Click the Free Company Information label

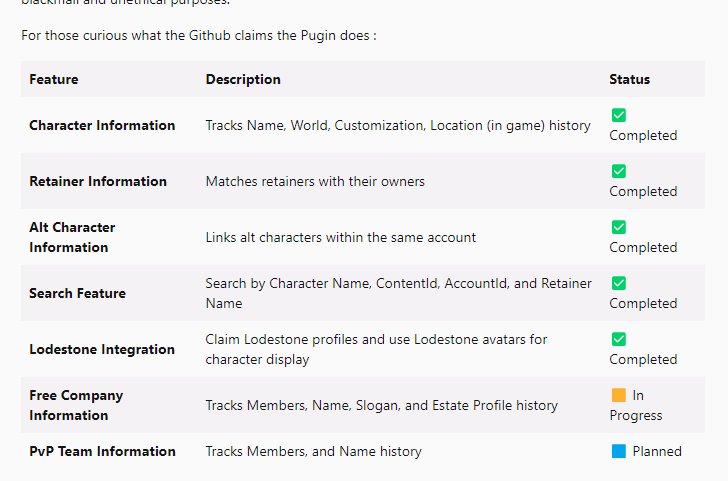click(x=76, y=405)
